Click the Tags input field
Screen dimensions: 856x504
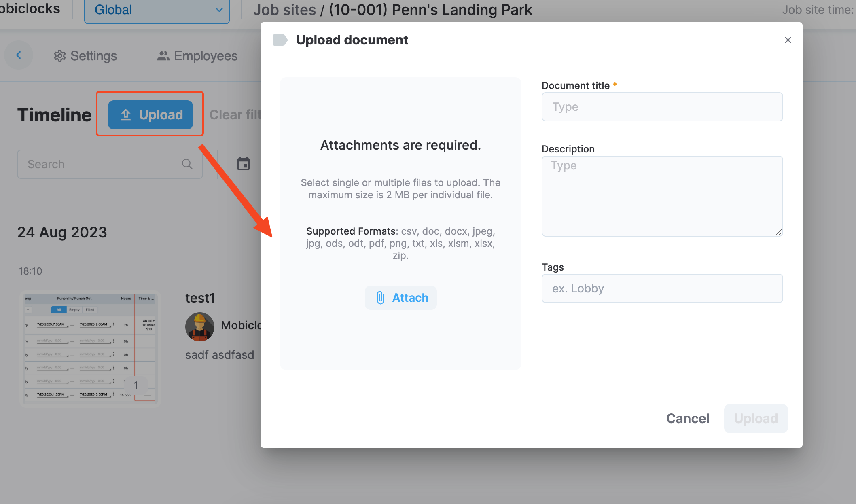662,288
